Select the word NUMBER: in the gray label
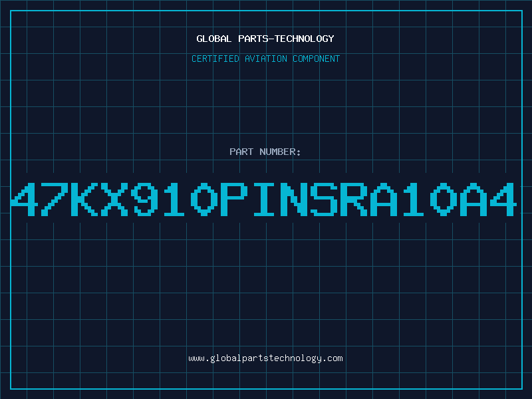The image size is (532, 399). [280, 152]
